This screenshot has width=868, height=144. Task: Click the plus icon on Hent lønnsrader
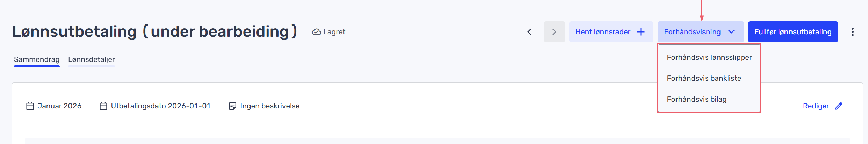click(641, 32)
